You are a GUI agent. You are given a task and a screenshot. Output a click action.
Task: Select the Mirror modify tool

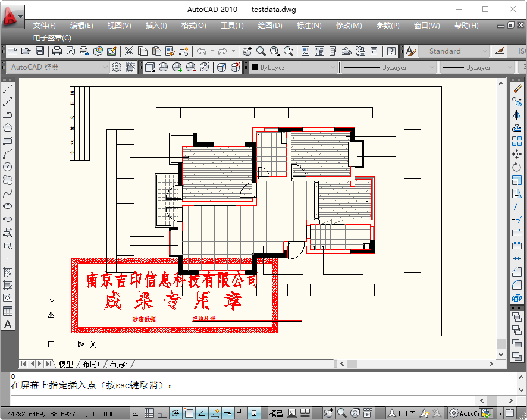click(x=517, y=115)
